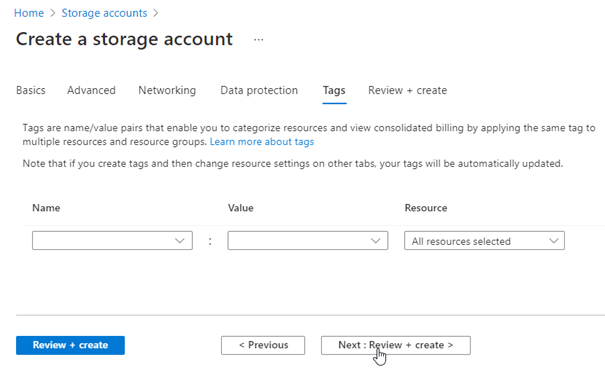
Task: Click the Value dropdown chevron arrow
Action: point(375,241)
